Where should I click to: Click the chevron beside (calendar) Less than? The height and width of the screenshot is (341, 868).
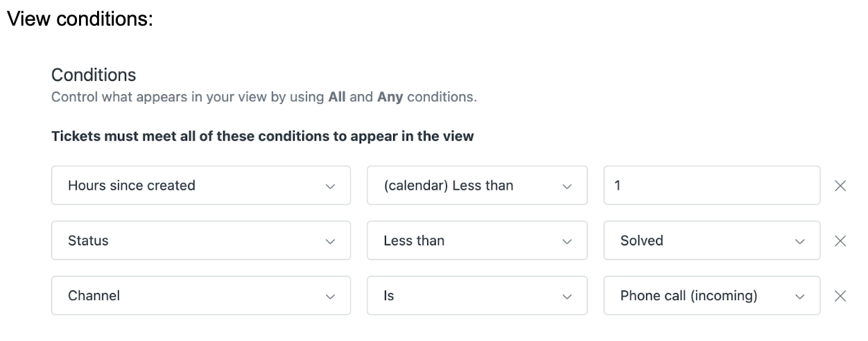[567, 186]
